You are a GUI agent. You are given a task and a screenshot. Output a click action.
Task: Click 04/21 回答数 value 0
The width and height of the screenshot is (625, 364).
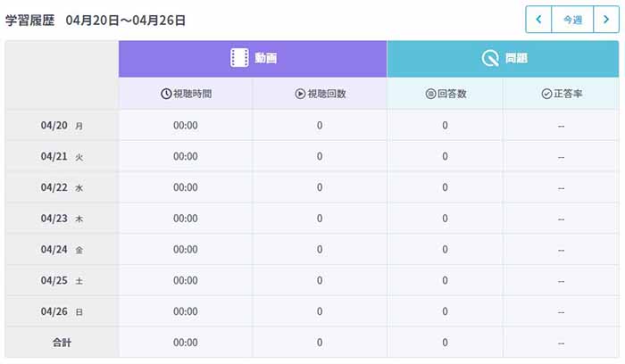445,156
